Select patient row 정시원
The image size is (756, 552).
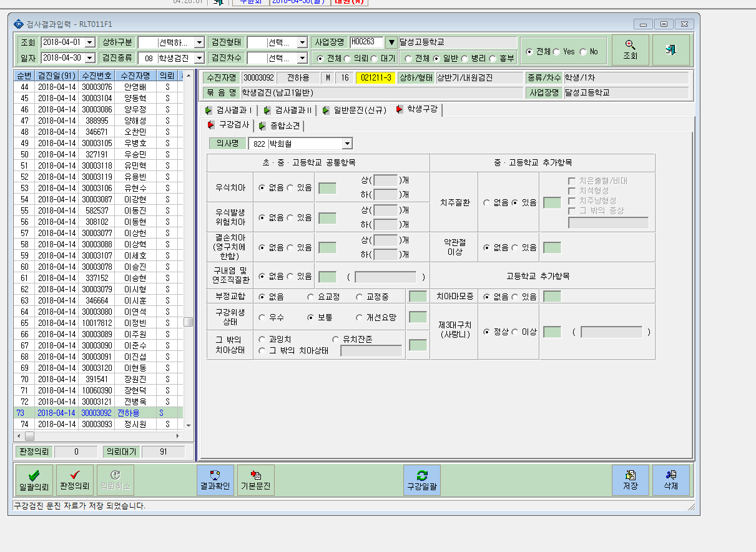pyautogui.click(x=99, y=424)
